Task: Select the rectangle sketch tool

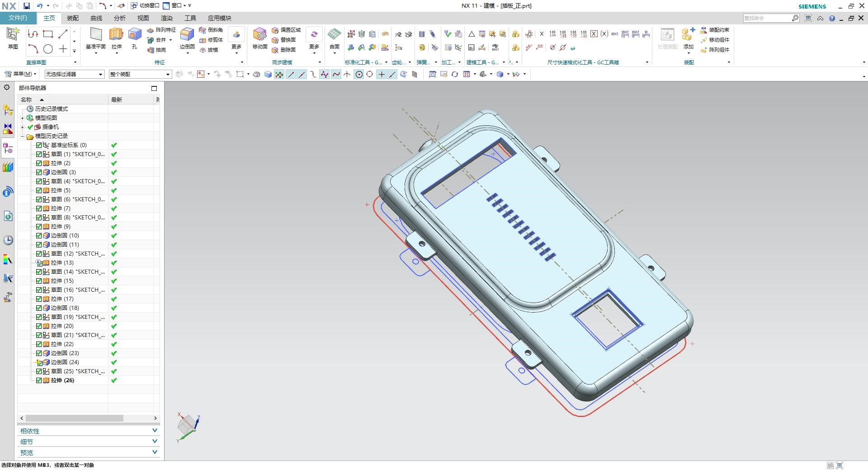Action: (48, 34)
